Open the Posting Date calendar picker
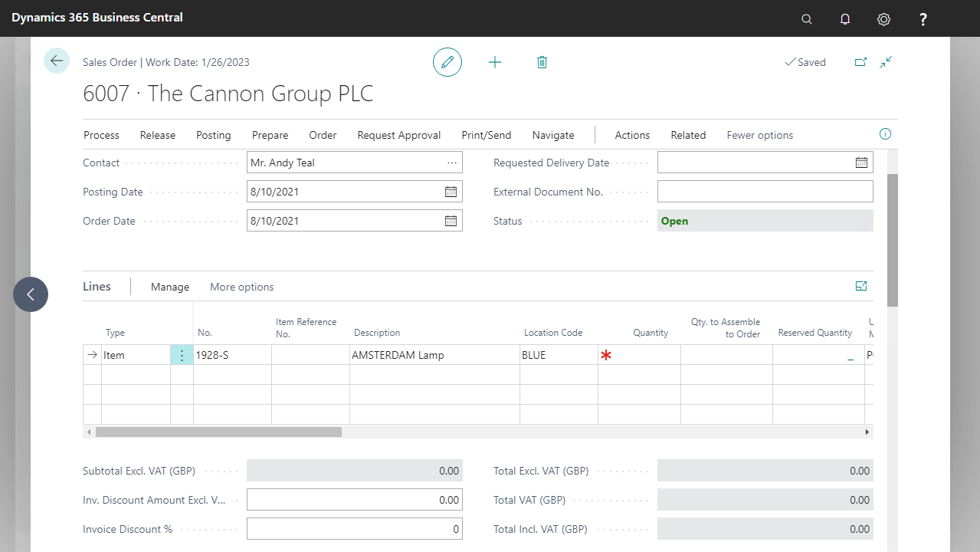 click(x=451, y=192)
